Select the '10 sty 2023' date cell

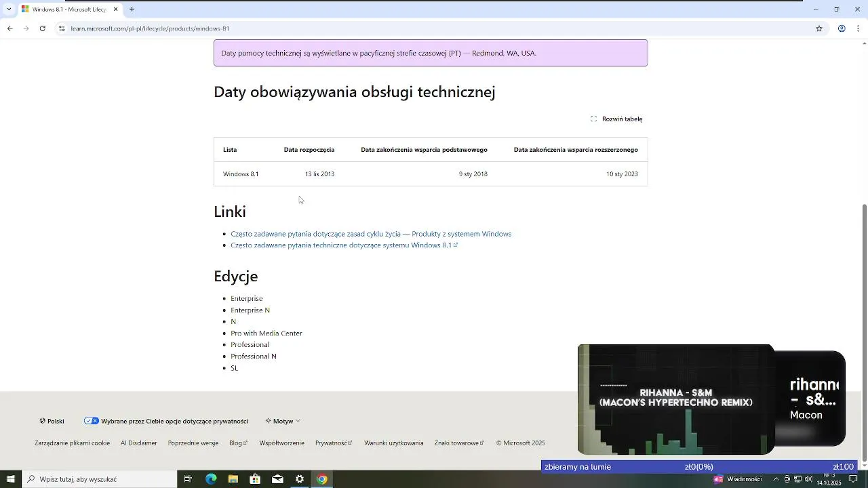(x=622, y=174)
